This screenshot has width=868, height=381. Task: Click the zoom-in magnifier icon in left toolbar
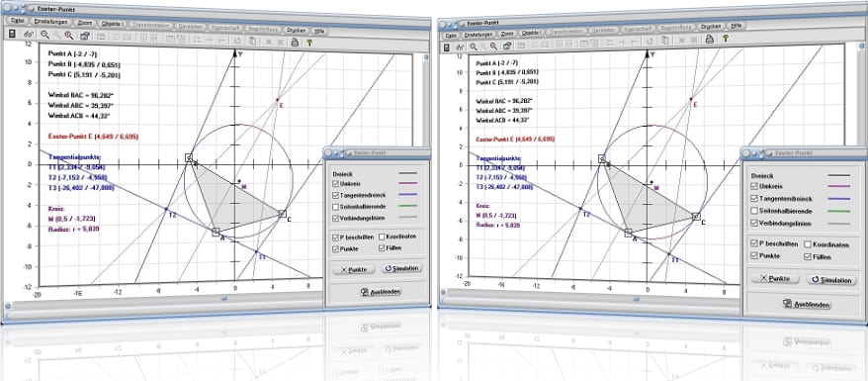[x=44, y=35]
